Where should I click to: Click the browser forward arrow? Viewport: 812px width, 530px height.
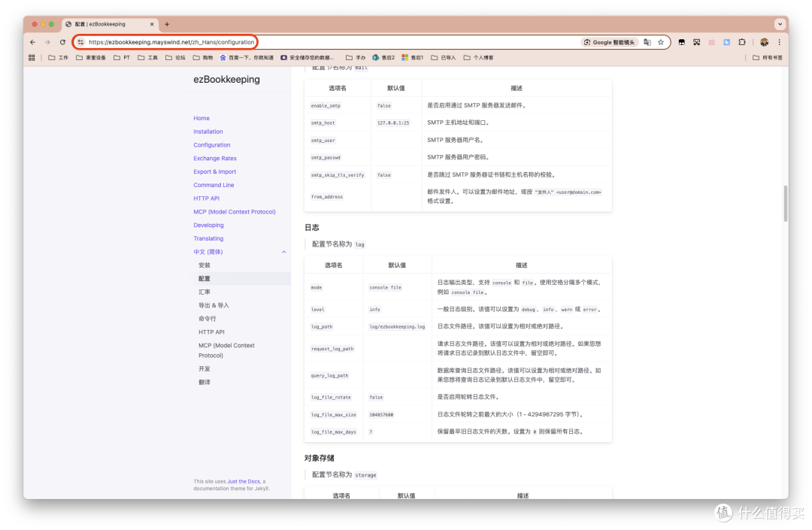(x=47, y=42)
